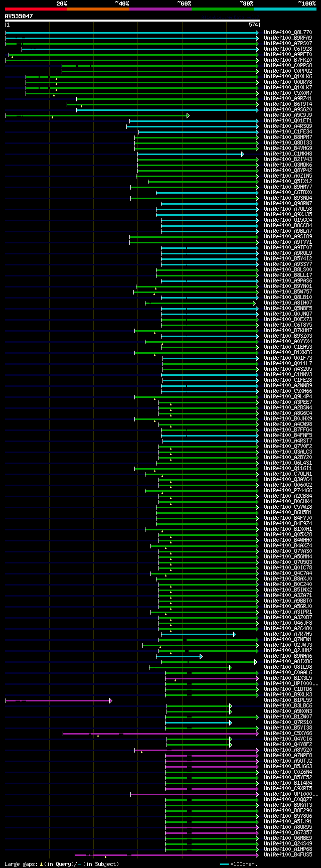Select the UniRef100_C5X0M7 label
Image resolution: width=321 pixels, height=868 pixels.
click(x=288, y=93)
